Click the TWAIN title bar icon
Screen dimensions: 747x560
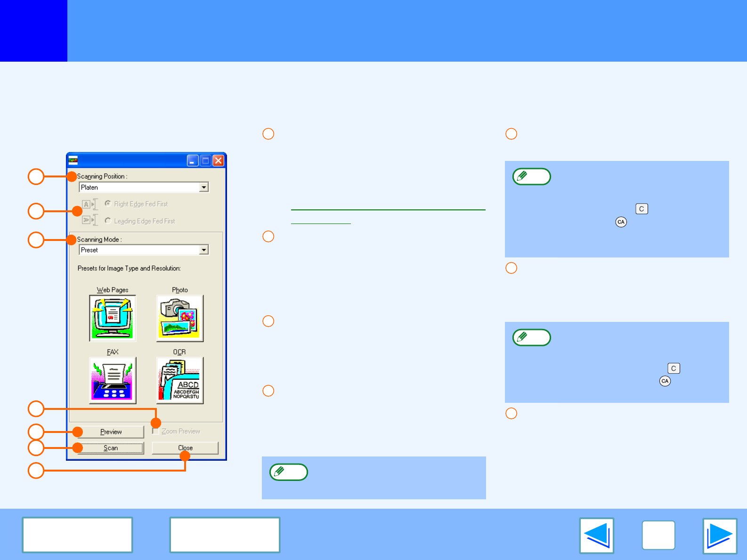(x=73, y=160)
